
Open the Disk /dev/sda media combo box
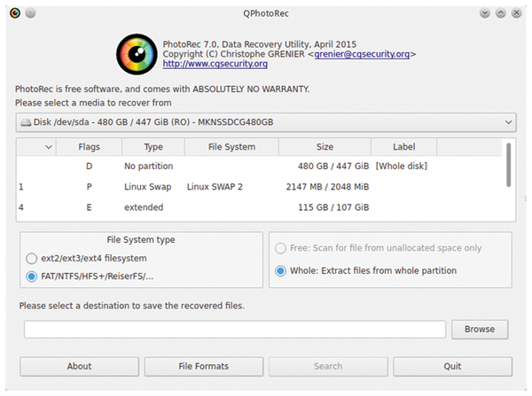266,122
